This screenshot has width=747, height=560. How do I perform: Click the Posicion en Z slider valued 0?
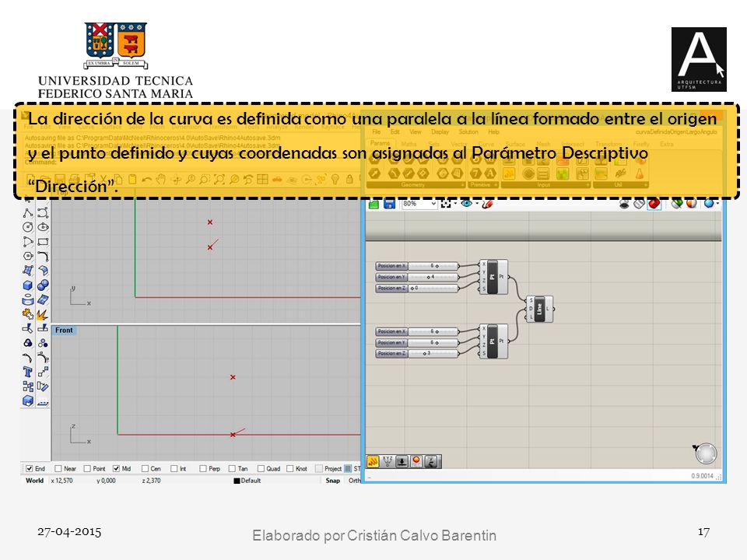pyautogui.click(x=417, y=288)
